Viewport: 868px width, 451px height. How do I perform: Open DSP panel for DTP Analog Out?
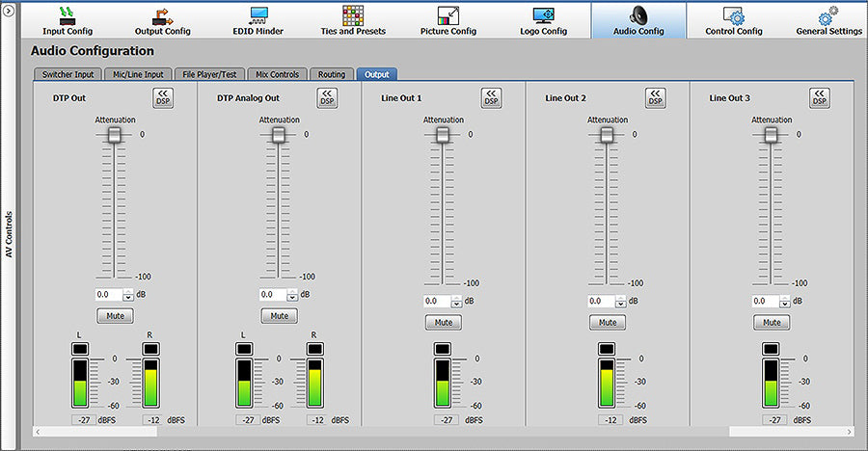[327, 98]
